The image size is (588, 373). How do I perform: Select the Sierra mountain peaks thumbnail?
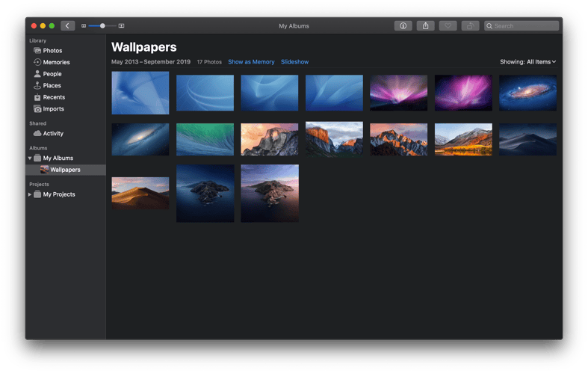[x=399, y=139]
